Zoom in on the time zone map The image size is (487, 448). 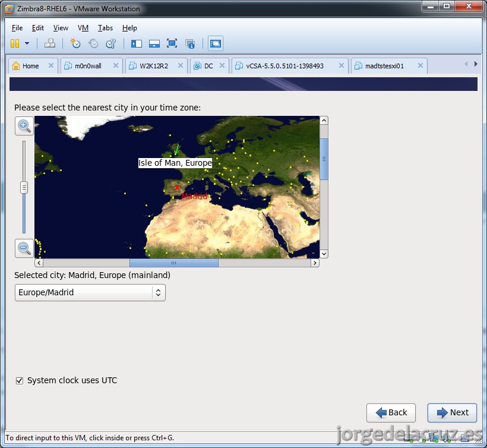tap(24, 126)
